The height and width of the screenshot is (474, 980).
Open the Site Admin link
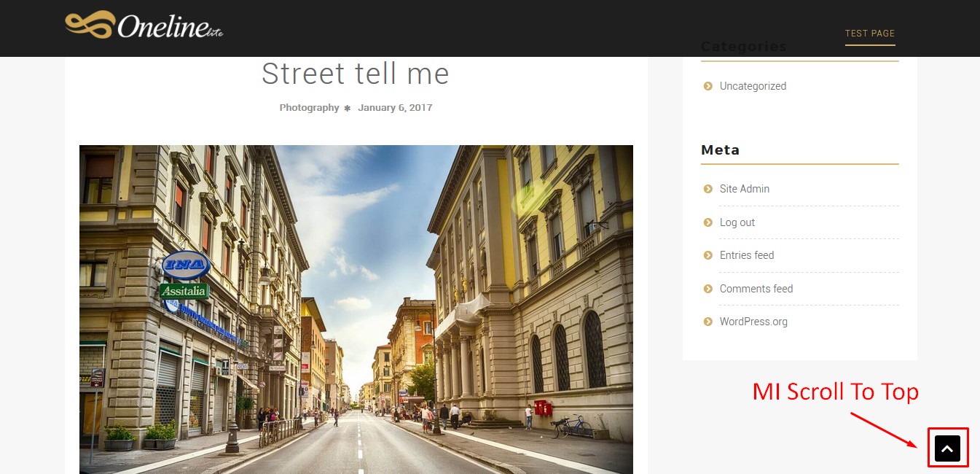745,189
